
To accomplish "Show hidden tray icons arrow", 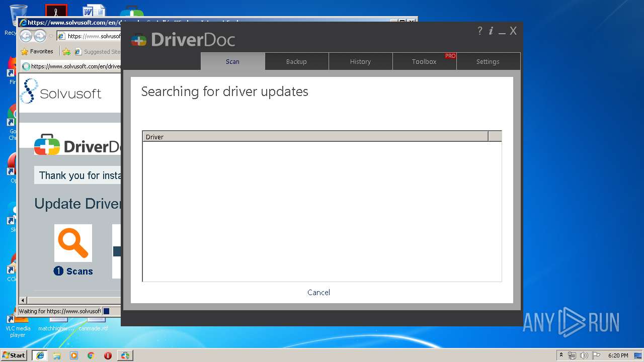I will (561, 355).
